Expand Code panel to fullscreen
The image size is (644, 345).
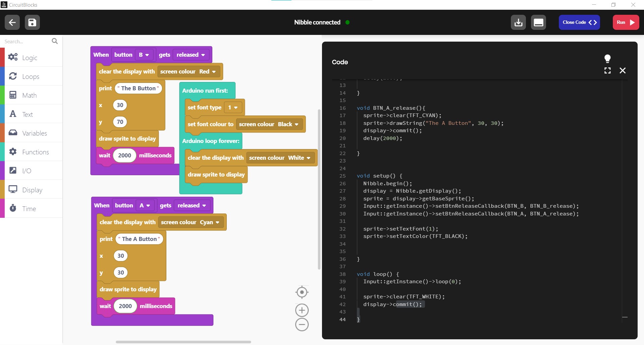pyautogui.click(x=607, y=70)
